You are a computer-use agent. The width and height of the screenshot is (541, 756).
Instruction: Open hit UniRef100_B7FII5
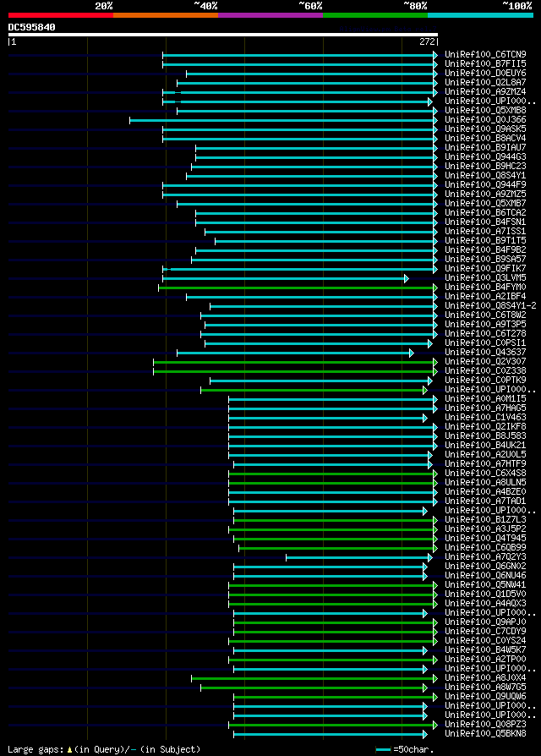pos(485,63)
